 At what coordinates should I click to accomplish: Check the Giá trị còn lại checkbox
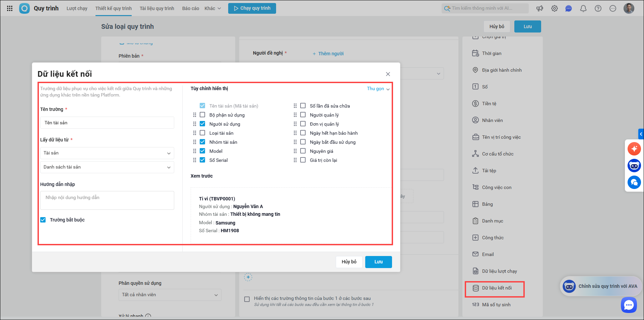303,160
